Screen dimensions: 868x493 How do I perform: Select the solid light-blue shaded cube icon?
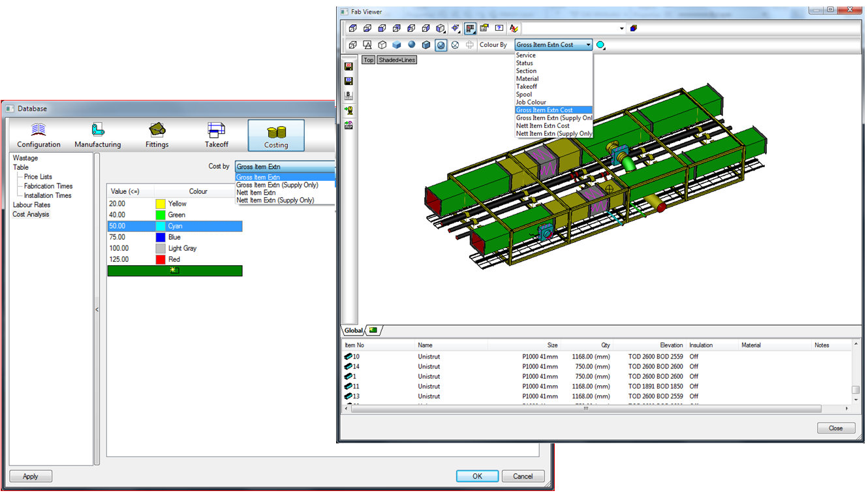pos(397,45)
